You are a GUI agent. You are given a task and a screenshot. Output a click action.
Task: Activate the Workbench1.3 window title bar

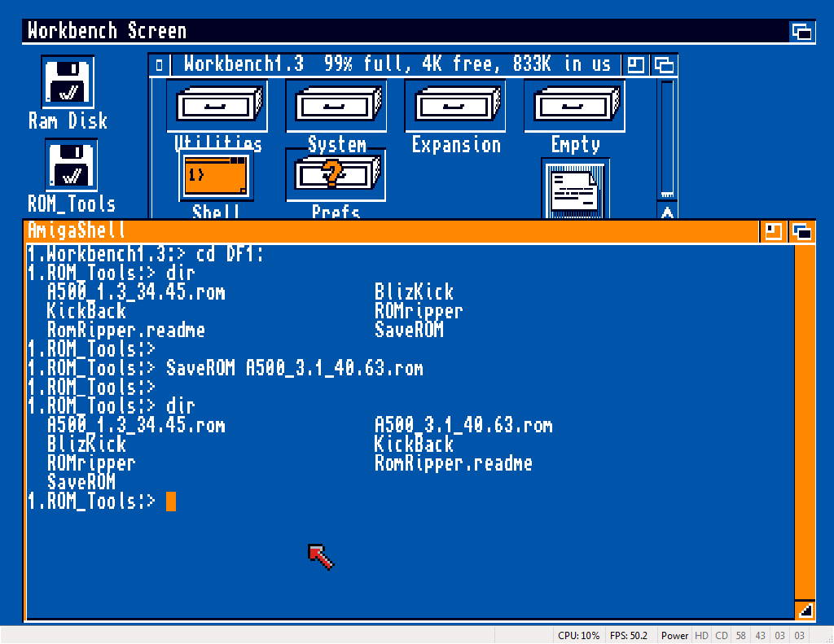(397, 65)
